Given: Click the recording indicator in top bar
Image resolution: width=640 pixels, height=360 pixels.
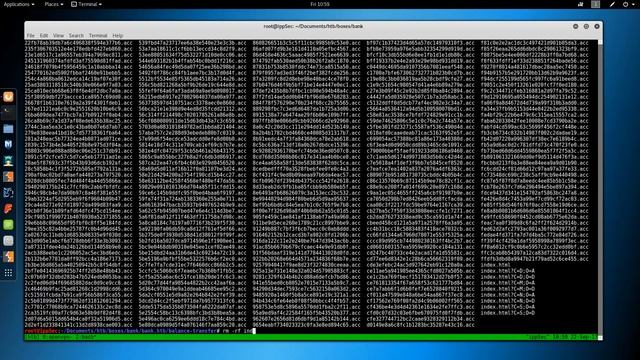Looking at the screenshot, I should pos(580,4).
